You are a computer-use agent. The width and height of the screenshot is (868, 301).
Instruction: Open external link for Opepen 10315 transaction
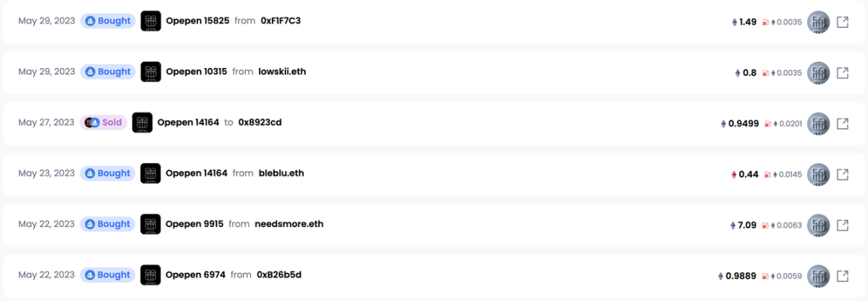tap(842, 72)
